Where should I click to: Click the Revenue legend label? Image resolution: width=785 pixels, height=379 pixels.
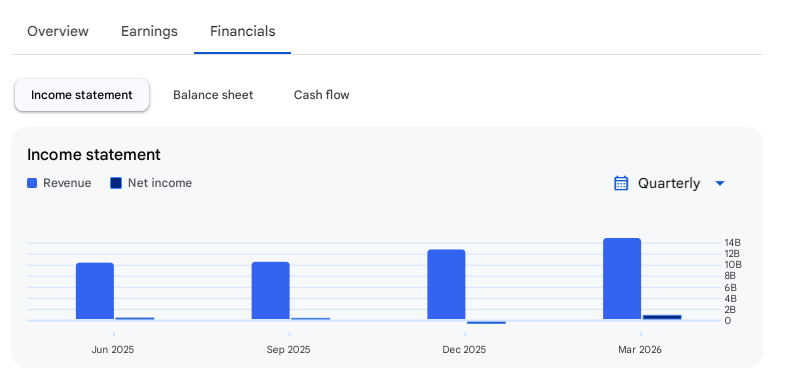pyautogui.click(x=67, y=183)
